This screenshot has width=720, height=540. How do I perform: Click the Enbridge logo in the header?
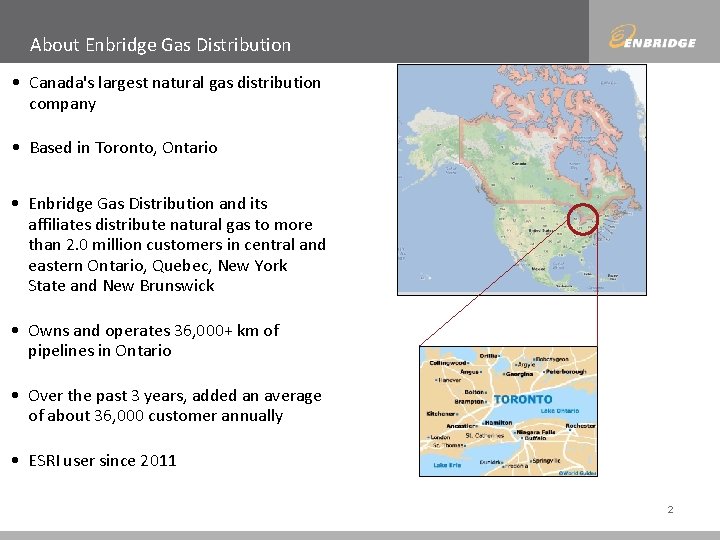point(652,36)
